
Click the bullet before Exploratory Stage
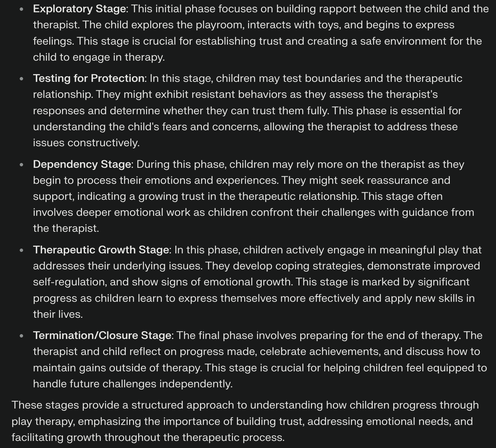pyautogui.click(x=22, y=9)
